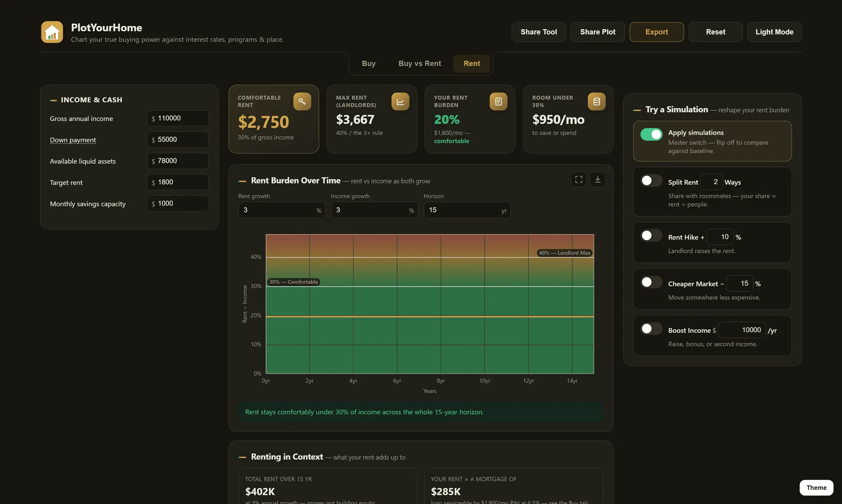Image resolution: width=842 pixels, height=504 pixels.
Task: Click the Share Tool button
Action: click(x=539, y=32)
